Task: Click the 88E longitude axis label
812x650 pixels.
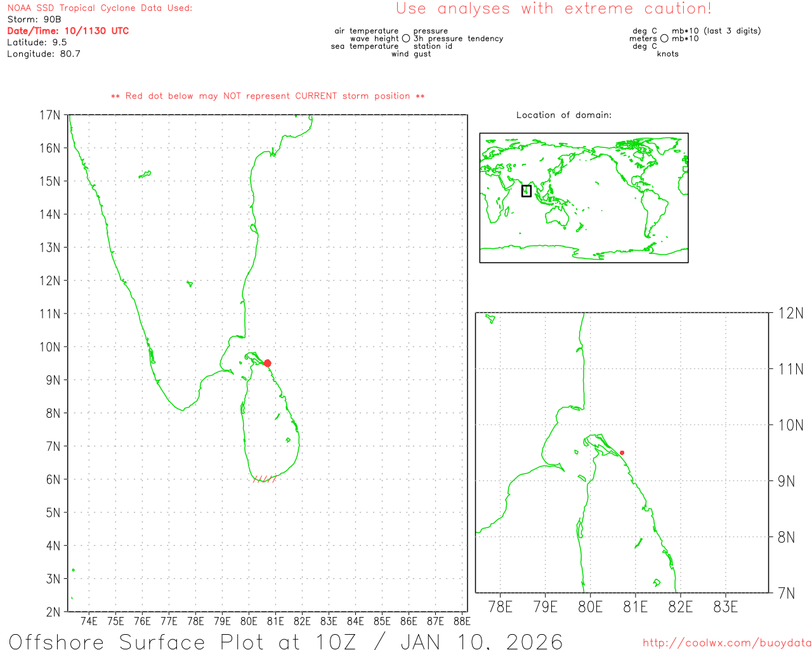Action: (462, 621)
